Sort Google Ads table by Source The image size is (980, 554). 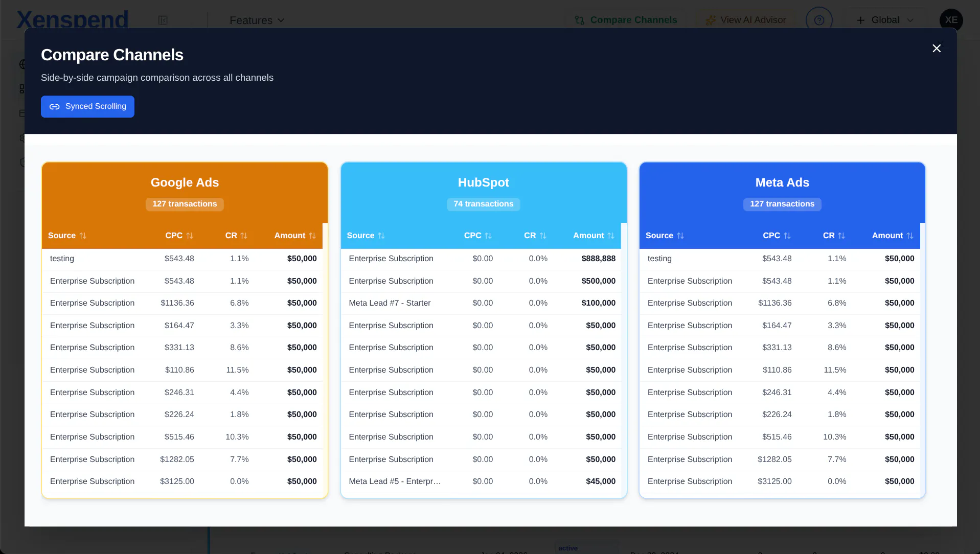pyautogui.click(x=67, y=236)
